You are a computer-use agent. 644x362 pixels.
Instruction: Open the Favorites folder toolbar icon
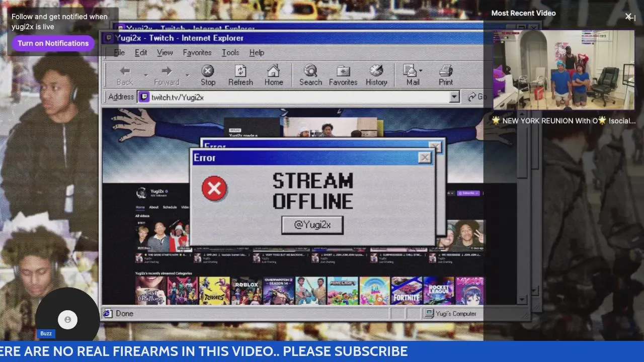[343, 71]
